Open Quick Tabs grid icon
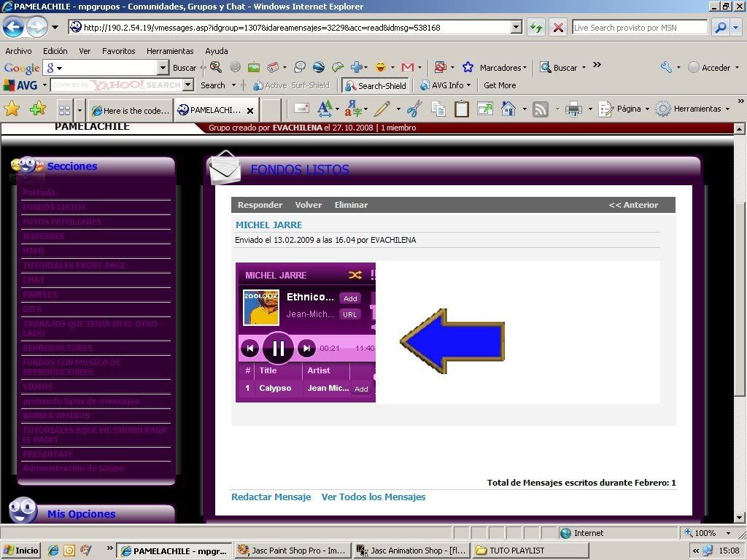Viewport: 747px width, 560px height. click(64, 111)
